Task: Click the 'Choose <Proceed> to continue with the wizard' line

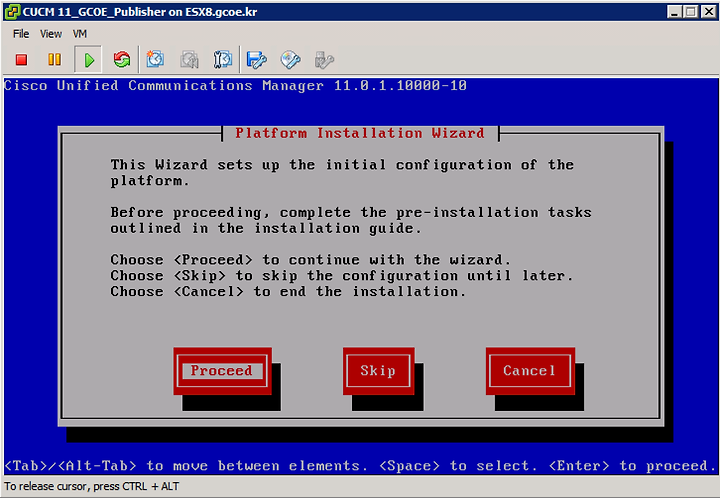Action: (x=310, y=260)
